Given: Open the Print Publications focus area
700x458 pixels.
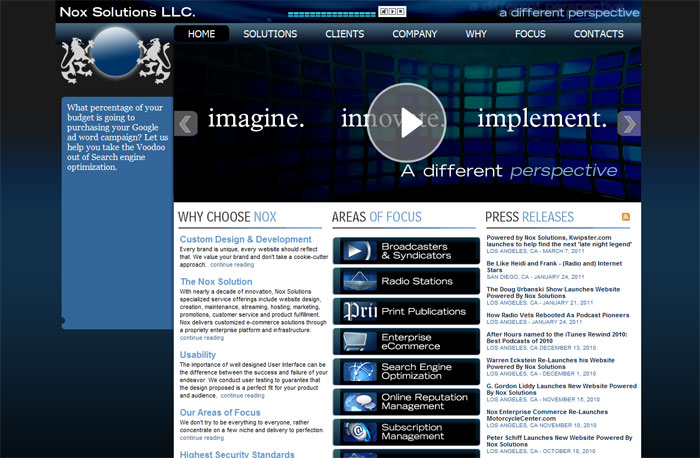Looking at the screenshot, I should (406, 312).
